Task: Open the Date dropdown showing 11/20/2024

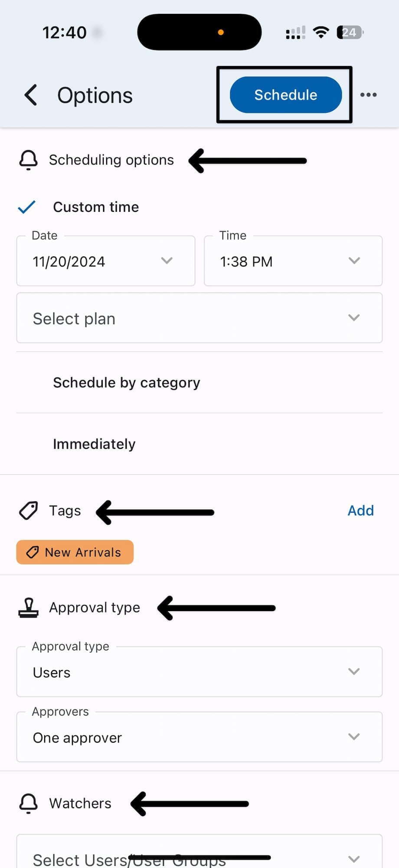Action: 106,261
